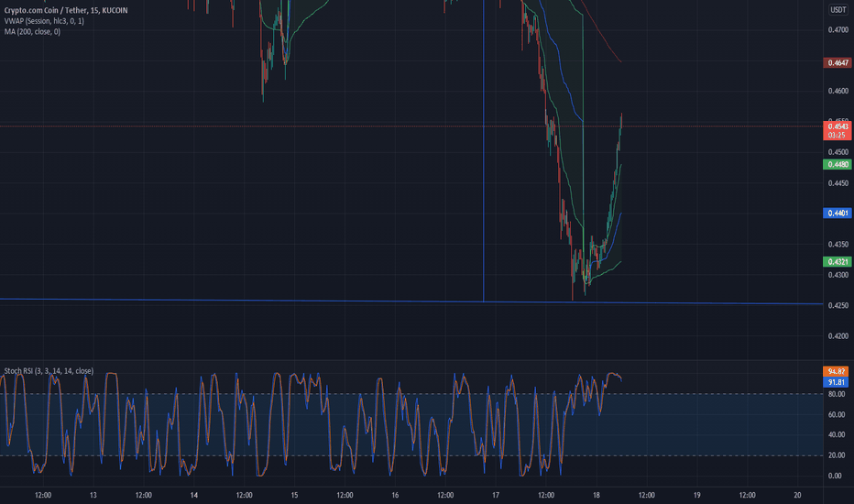Viewport: 854px width, 504px height.
Task: Click date label 14 on time axis
Action: [194, 495]
